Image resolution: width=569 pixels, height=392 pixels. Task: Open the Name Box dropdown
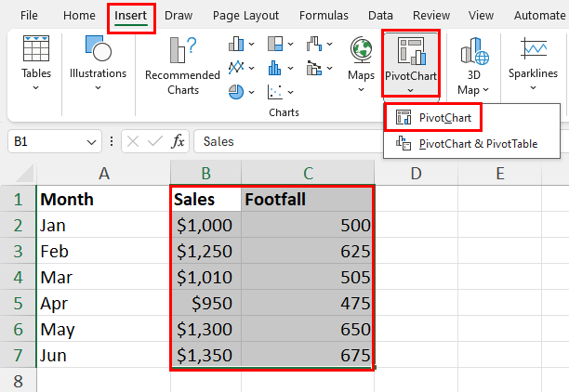(x=91, y=142)
